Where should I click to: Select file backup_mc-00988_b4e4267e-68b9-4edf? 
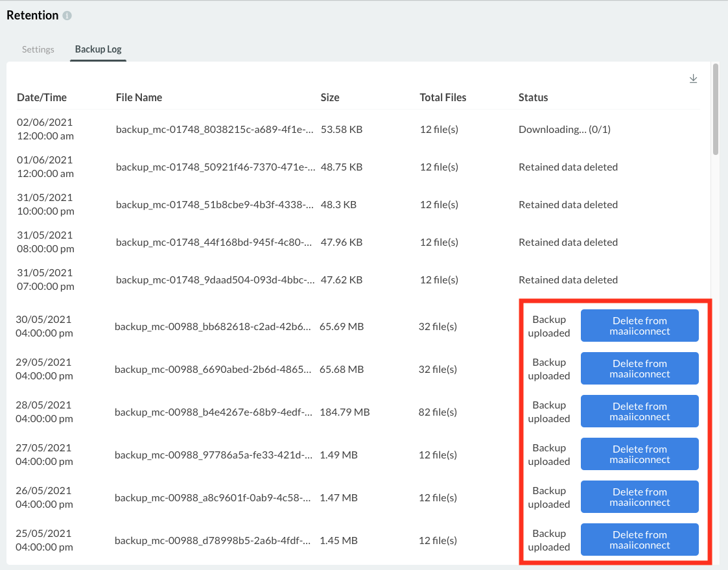pyautogui.click(x=213, y=412)
